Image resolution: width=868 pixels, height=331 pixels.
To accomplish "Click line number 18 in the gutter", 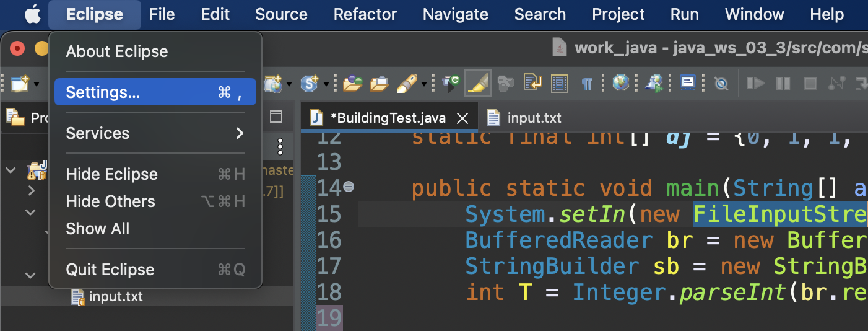I will (x=329, y=292).
